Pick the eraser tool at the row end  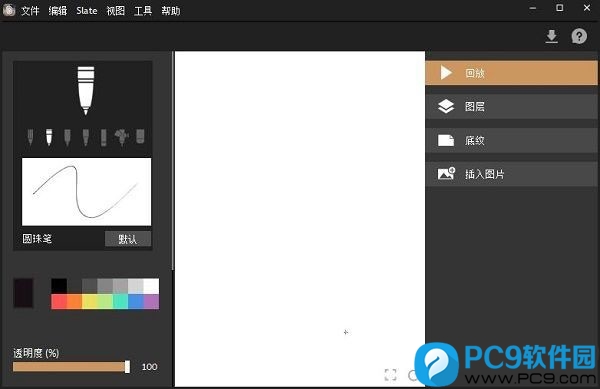click(x=140, y=137)
